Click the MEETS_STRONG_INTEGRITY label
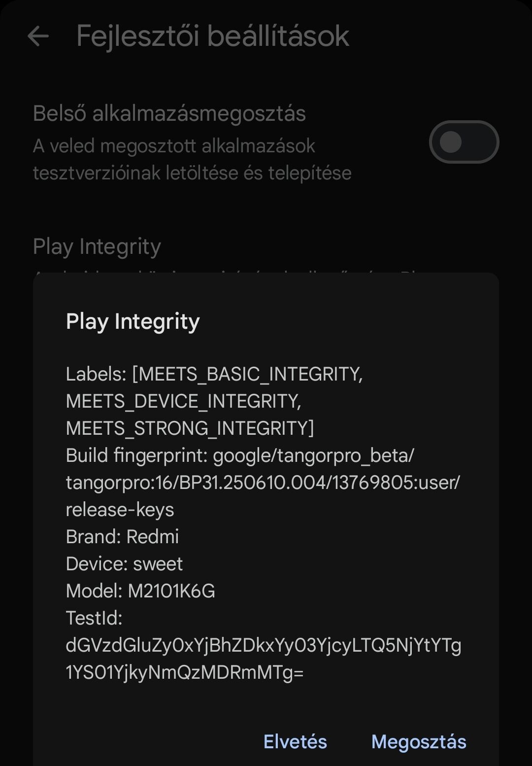 coord(190,428)
